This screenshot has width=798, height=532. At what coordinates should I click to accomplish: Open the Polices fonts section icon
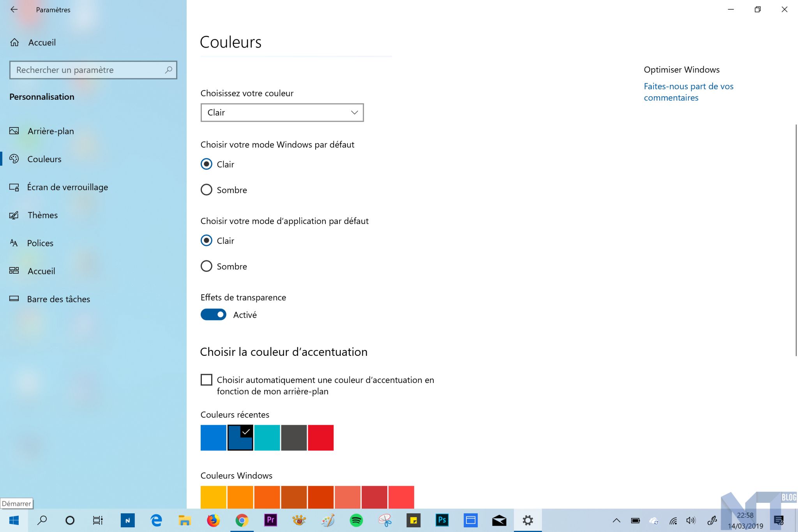tap(14, 243)
